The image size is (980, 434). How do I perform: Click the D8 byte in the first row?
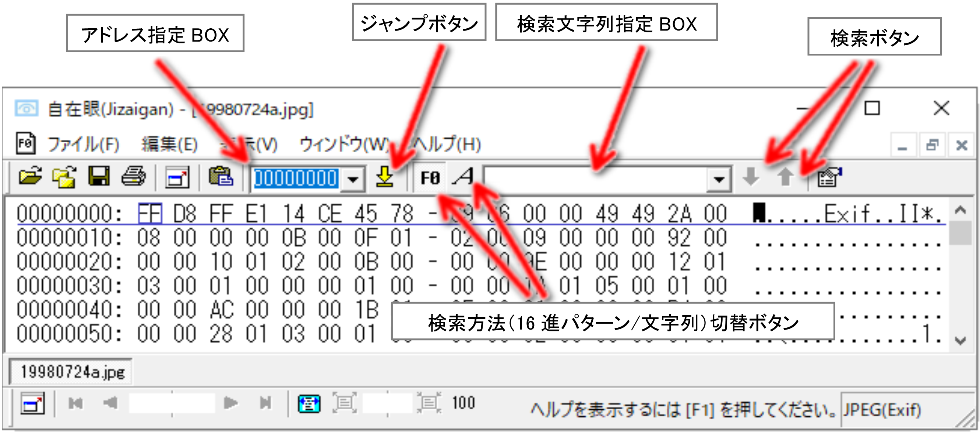185,214
